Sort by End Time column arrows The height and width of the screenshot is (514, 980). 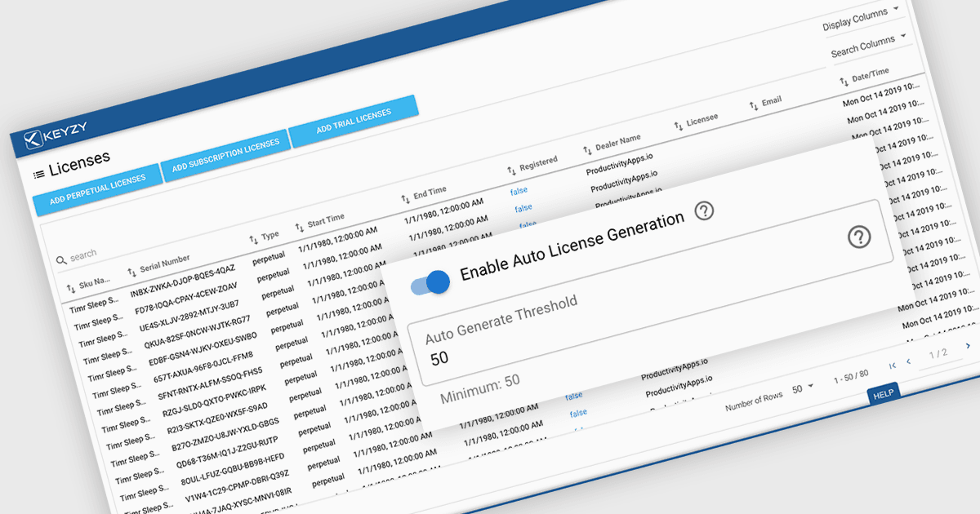406,199
